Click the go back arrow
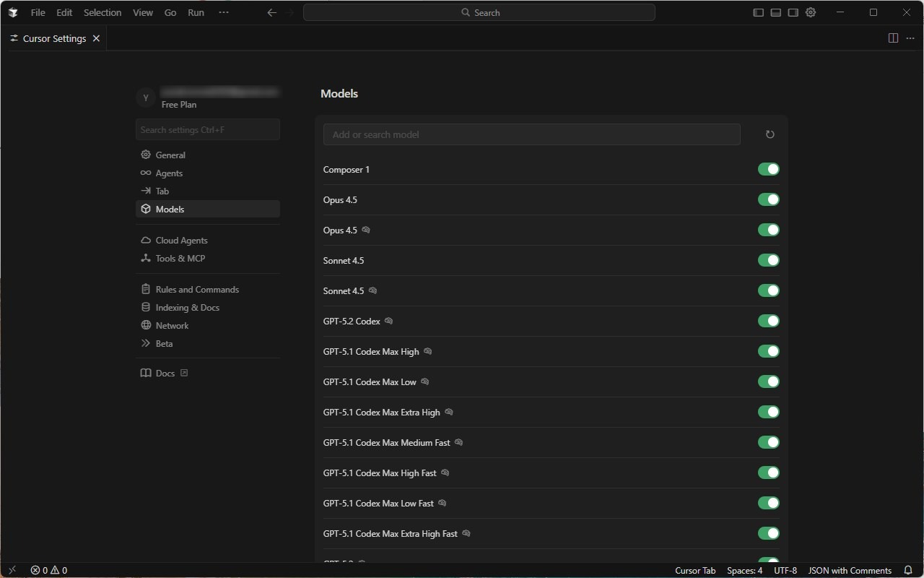The width and height of the screenshot is (924, 578). 271,12
